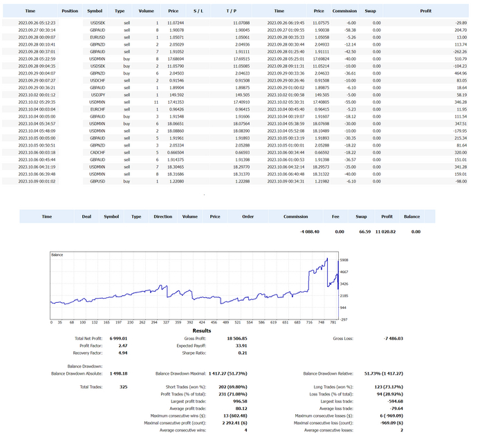This screenshot has height=448, width=484.
Task: Select the commission value -55.00
Action: coord(350,102)
